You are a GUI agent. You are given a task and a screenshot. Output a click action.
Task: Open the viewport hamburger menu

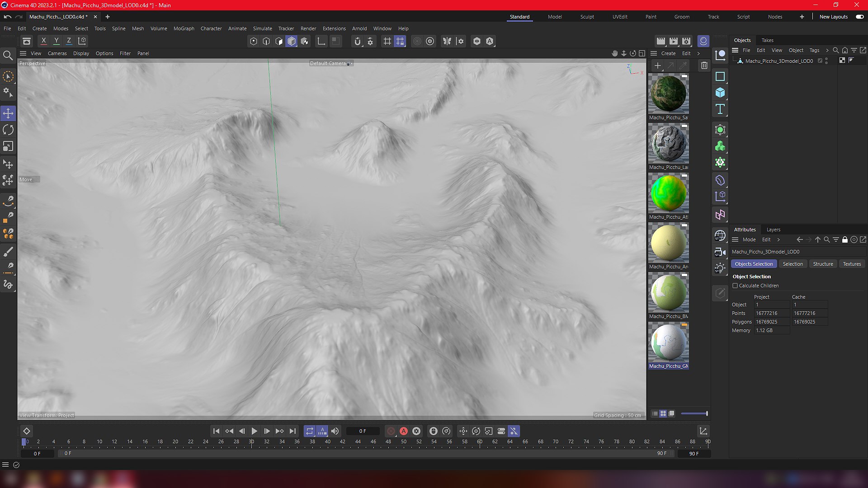pos(23,53)
